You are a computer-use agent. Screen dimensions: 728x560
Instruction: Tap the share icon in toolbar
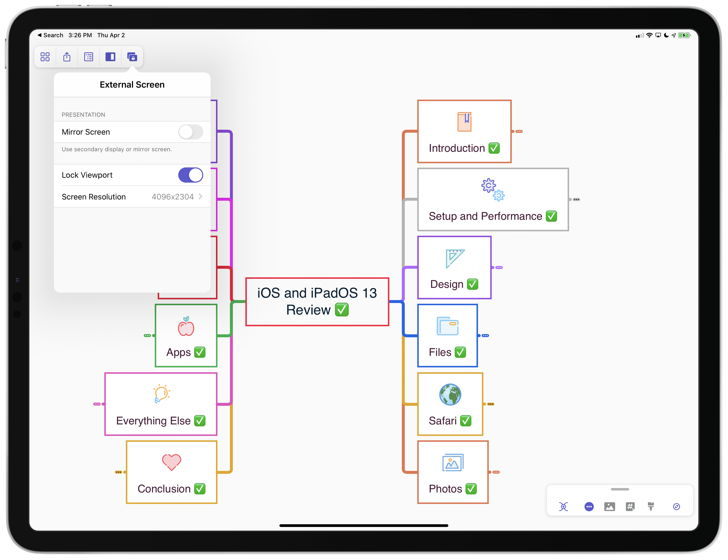tap(67, 57)
